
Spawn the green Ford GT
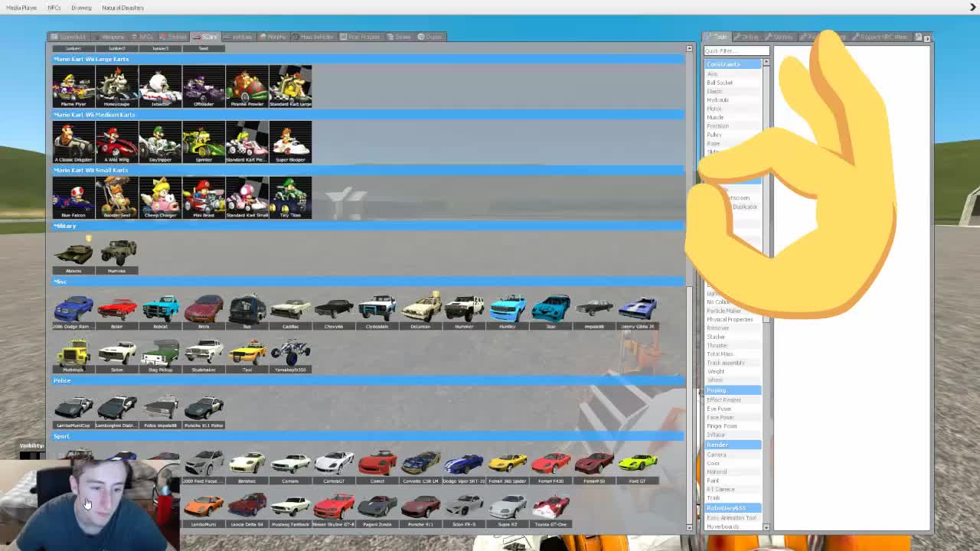coord(639,464)
